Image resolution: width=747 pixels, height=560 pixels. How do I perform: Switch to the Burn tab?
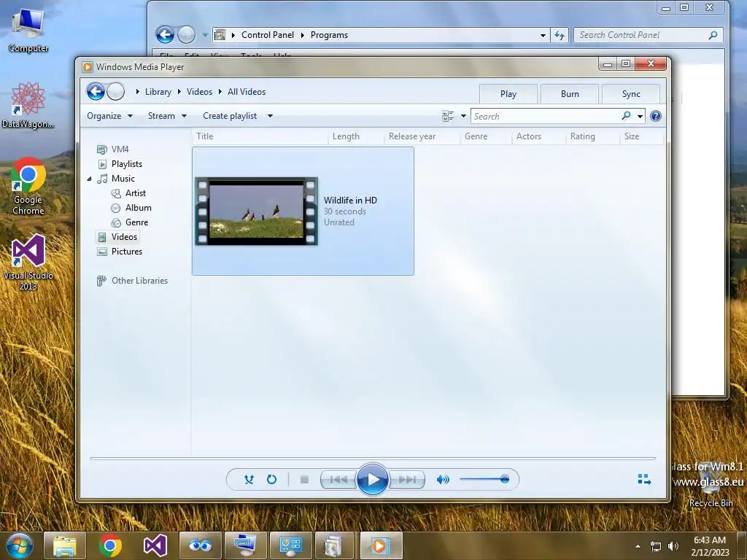[570, 94]
